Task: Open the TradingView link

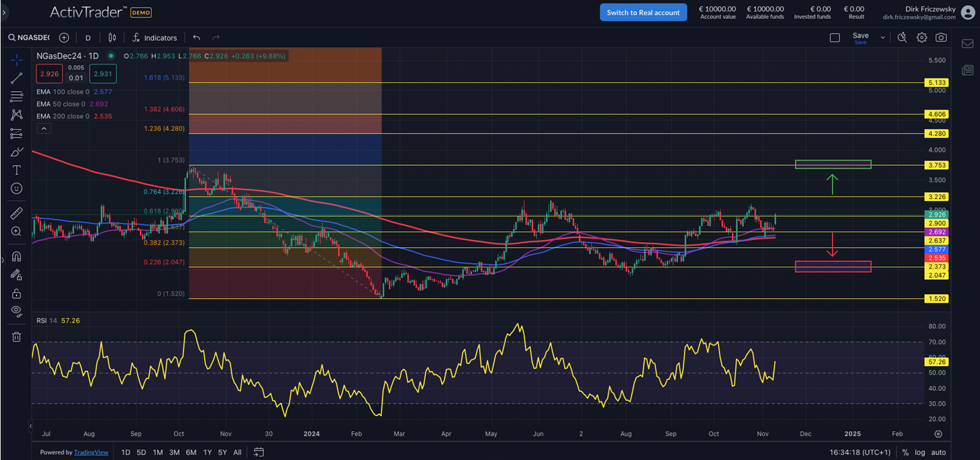Action: pos(90,452)
